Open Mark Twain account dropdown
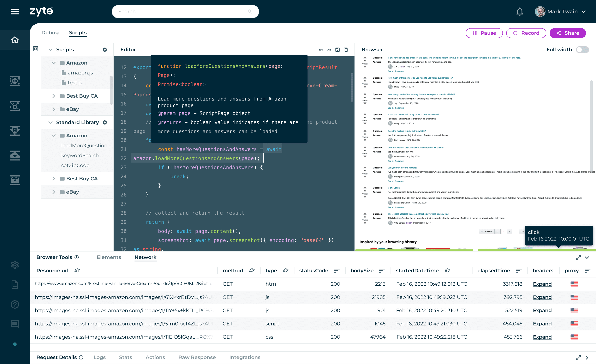Viewport: 596px width, 364px height. tap(584, 12)
